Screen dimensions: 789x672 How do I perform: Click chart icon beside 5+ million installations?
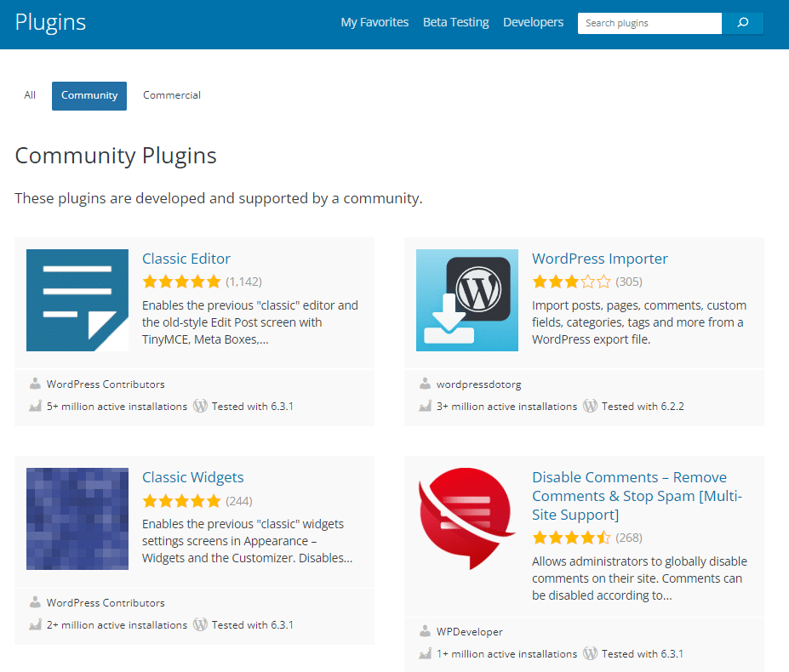[x=35, y=406]
